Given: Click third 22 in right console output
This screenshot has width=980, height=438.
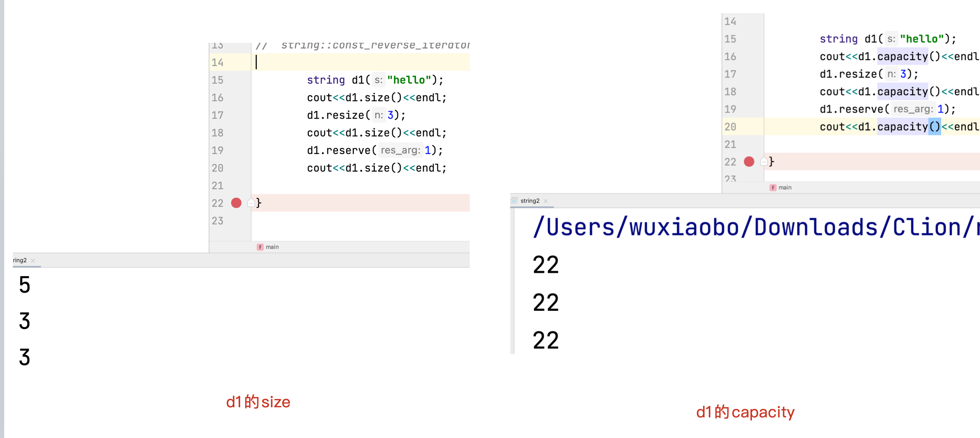Looking at the screenshot, I should 546,340.
